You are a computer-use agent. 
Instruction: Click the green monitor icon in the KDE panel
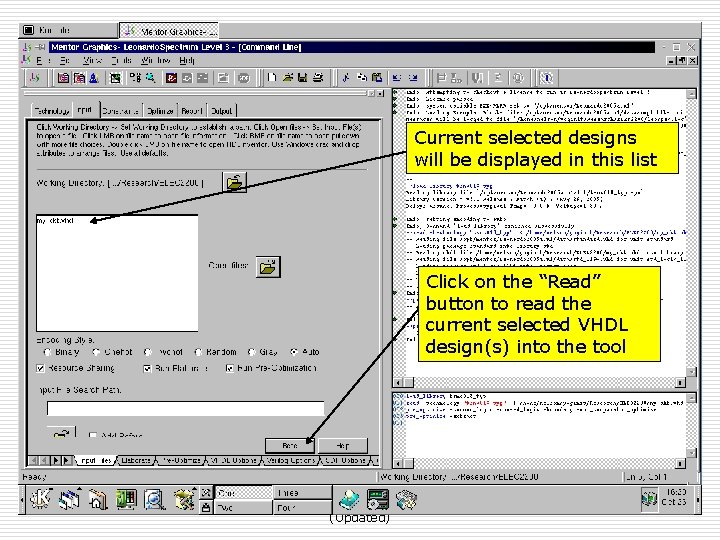point(126,499)
